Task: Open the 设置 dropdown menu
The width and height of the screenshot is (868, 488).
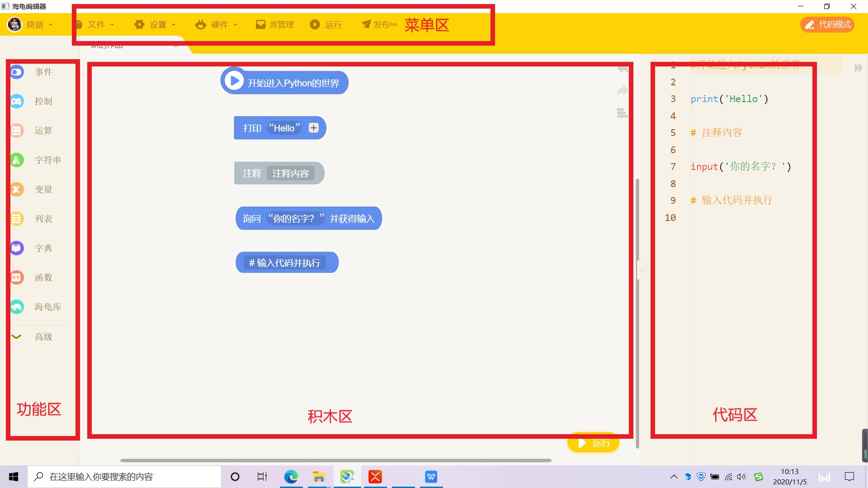Action: (x=155, y=24)
